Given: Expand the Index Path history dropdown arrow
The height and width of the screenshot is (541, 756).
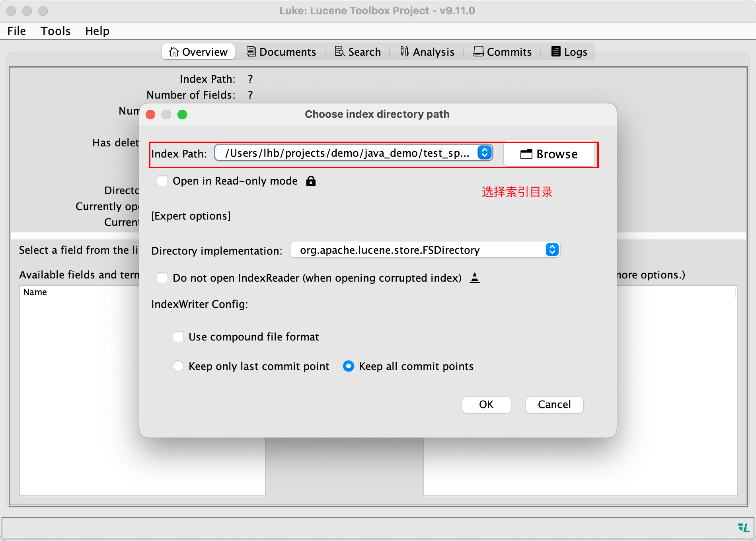Looking at the screenshot, I should point(485,153).
